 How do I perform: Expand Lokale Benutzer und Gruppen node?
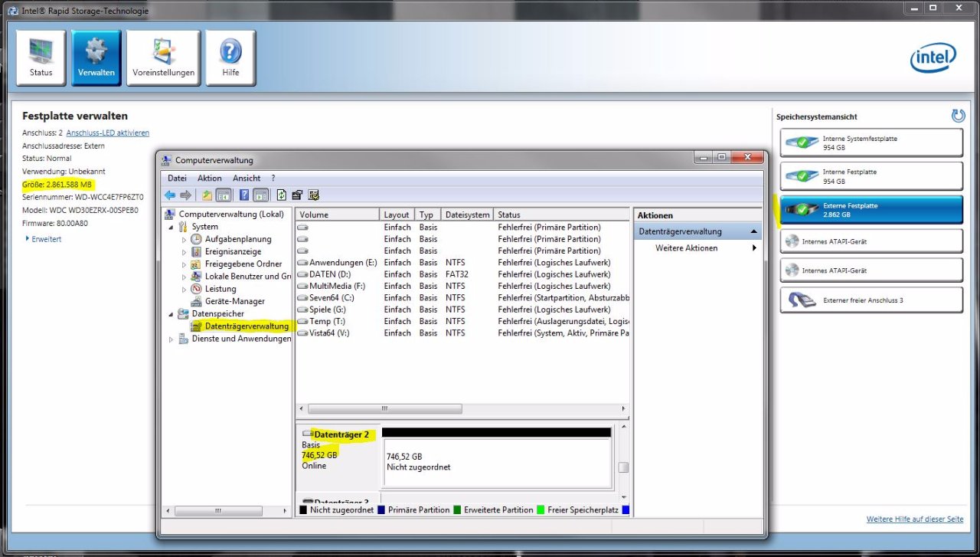click(x=184, y=277)
